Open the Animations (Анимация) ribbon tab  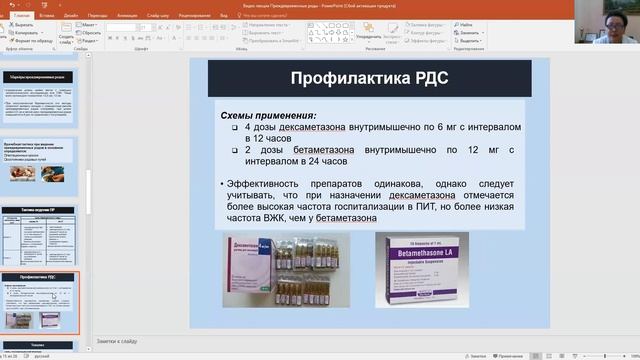(127, 16)
